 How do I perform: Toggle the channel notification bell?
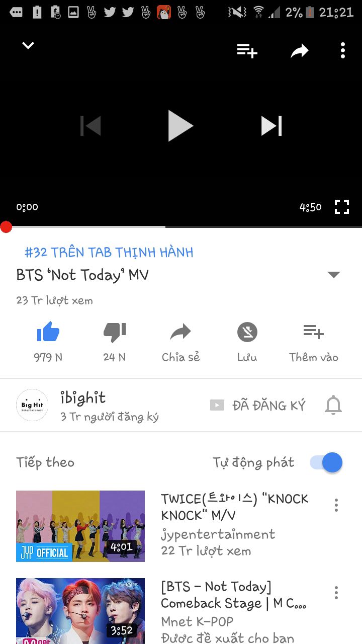(333, 405)
